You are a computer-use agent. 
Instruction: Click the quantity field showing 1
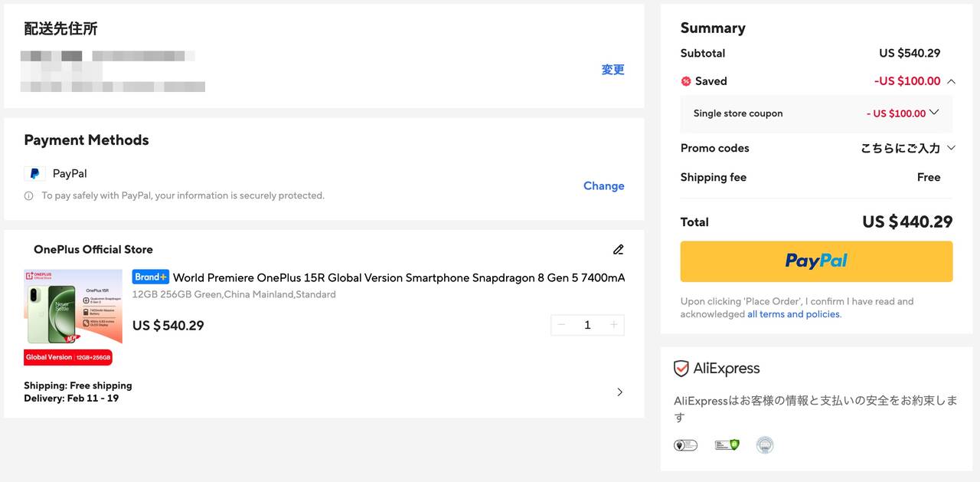587,325
